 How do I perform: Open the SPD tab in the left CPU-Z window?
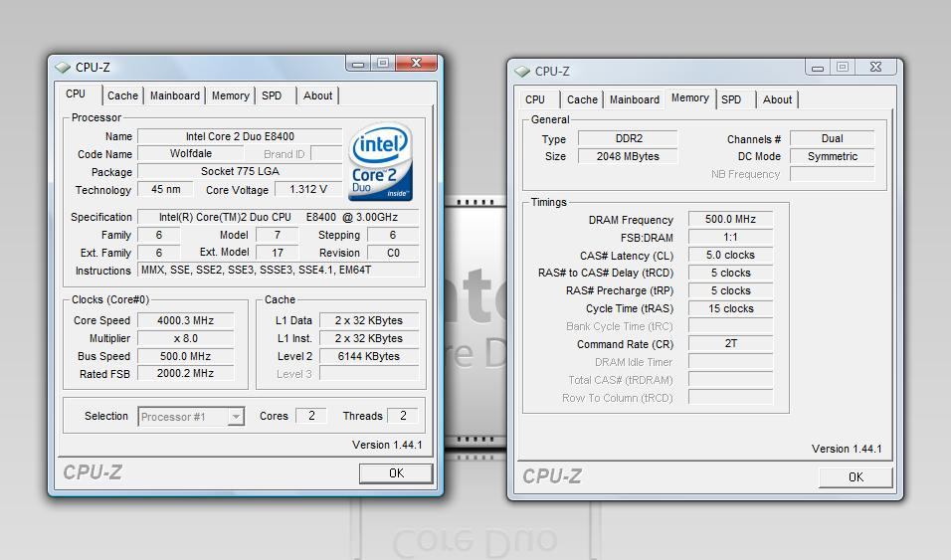point(272,95)
